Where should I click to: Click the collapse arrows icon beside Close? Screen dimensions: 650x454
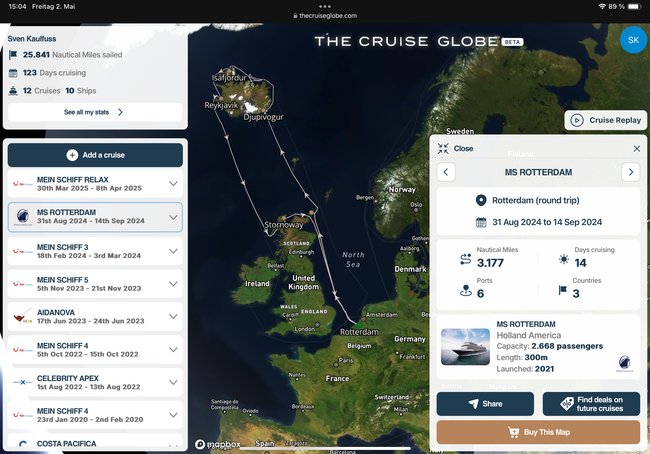point(444,148)
